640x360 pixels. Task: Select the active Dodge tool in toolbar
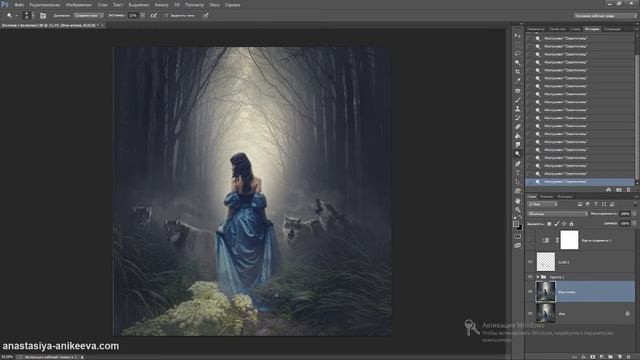pyautogui.click(x=518, y=153)
